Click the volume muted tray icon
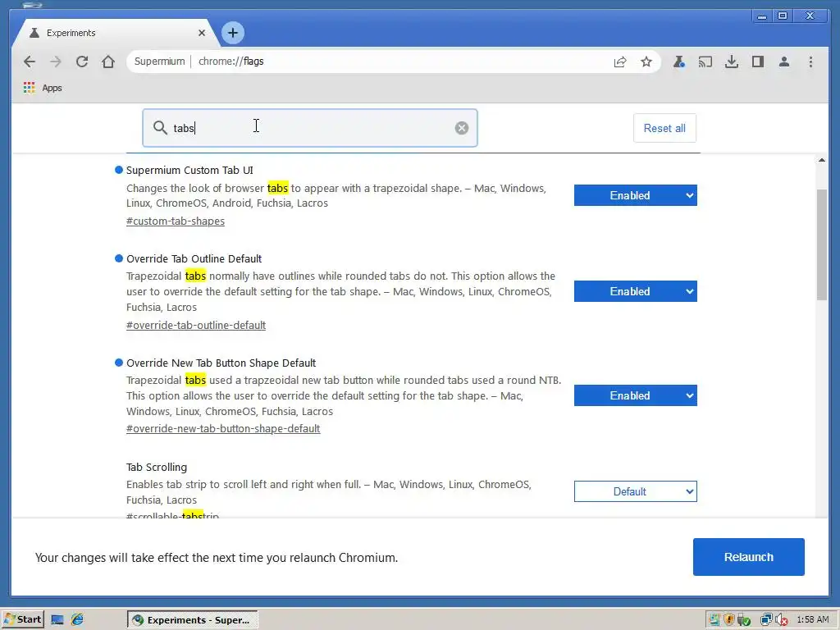This screenshot has height=630, width=840. click(x=782, y=619)
